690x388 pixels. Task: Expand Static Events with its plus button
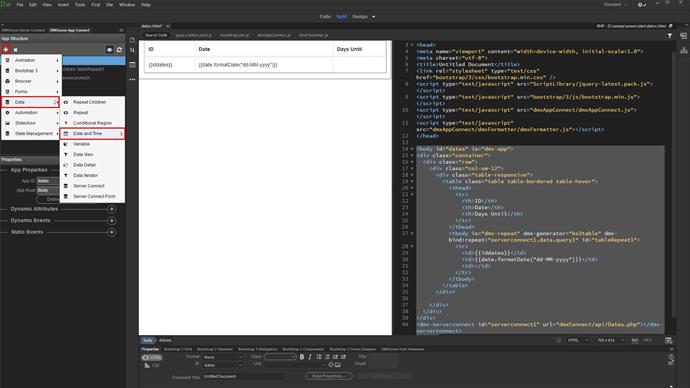(x=112, y=232)
